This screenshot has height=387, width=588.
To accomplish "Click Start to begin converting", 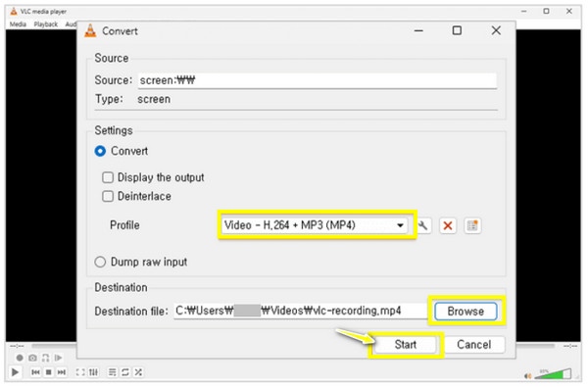I will click(406, 344).
